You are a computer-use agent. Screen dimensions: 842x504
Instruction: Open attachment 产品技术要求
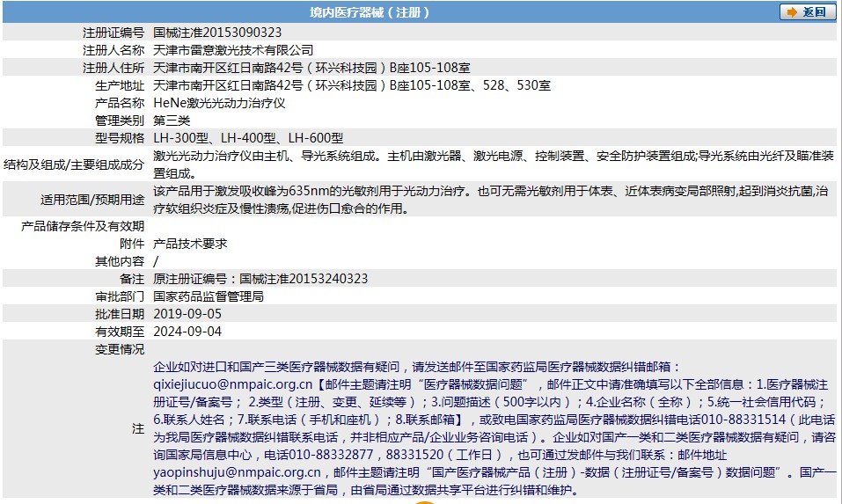(x=190, y=244)
